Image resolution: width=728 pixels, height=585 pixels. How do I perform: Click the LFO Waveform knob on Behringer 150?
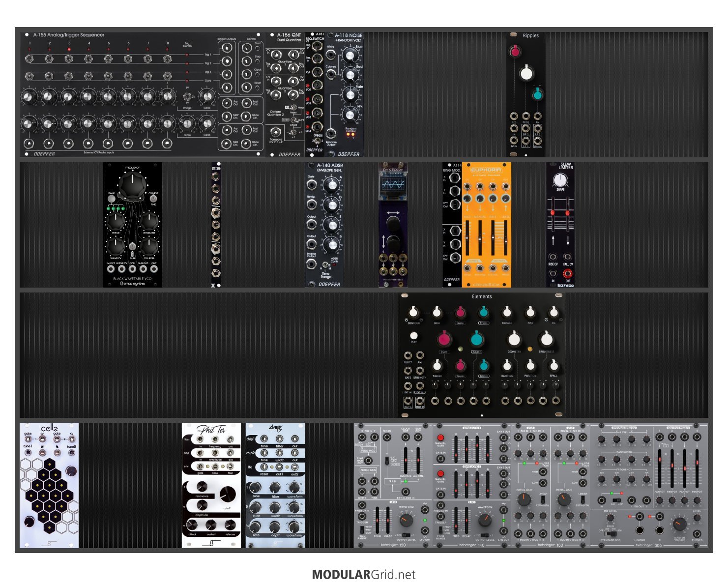[407, 520]
